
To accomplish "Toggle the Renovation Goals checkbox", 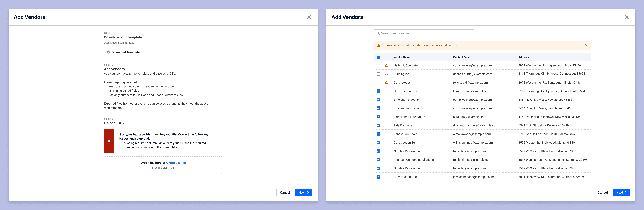I will coord(378,134).
